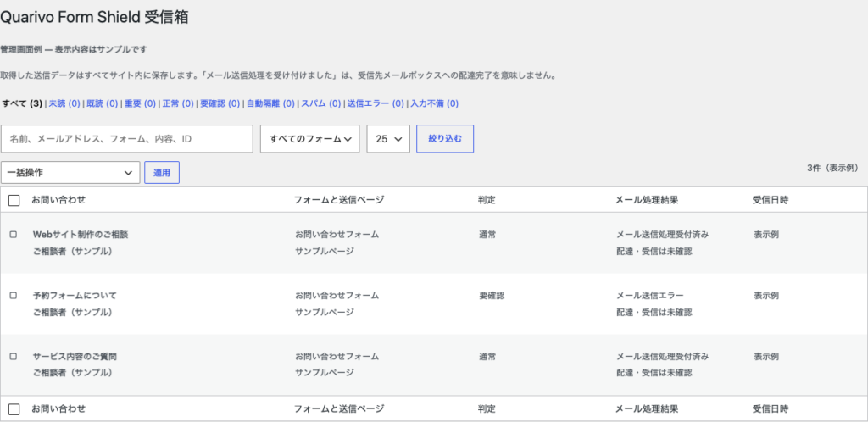Filter by 正常 (0)
This screenshot has width=868, height=422.
coord(178,103)
